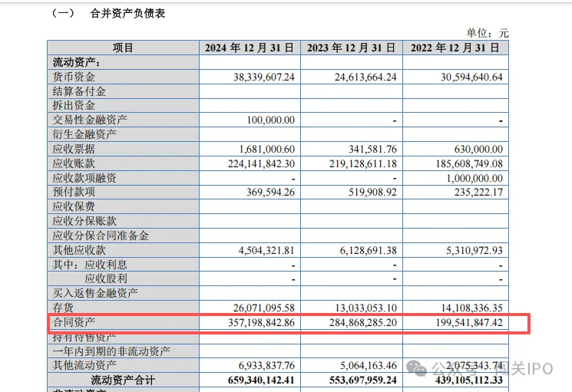Select the 应收账款 row label
Viewport: 572px width, 392px height.
(74, 163)
